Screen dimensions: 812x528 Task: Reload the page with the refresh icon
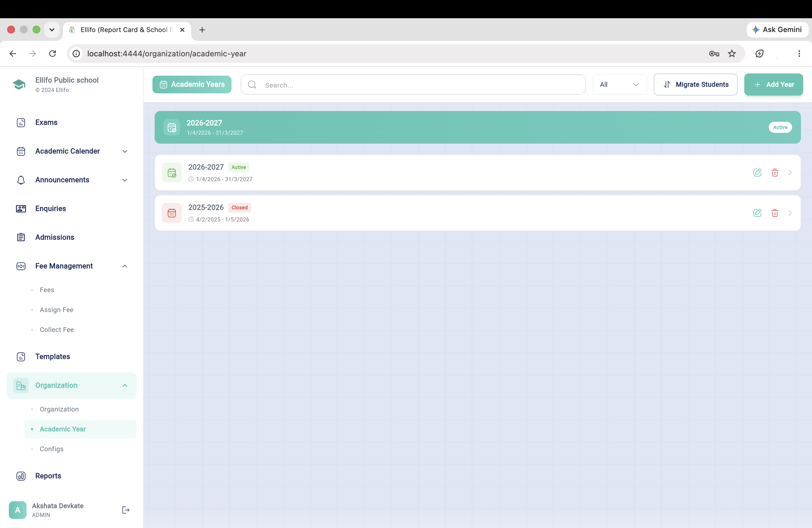pyautogui.click(x=52, y=54)
